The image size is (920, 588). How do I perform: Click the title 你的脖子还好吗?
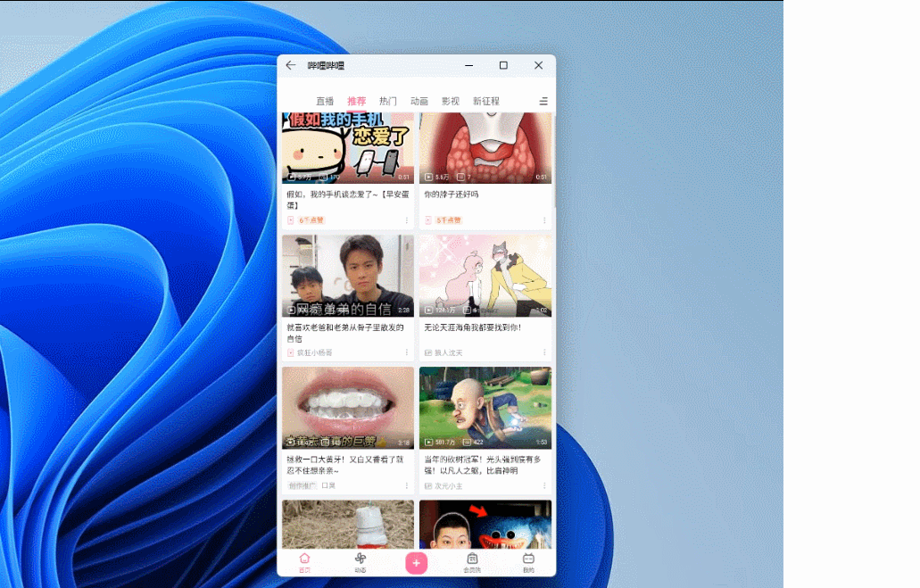coord(452,195)
